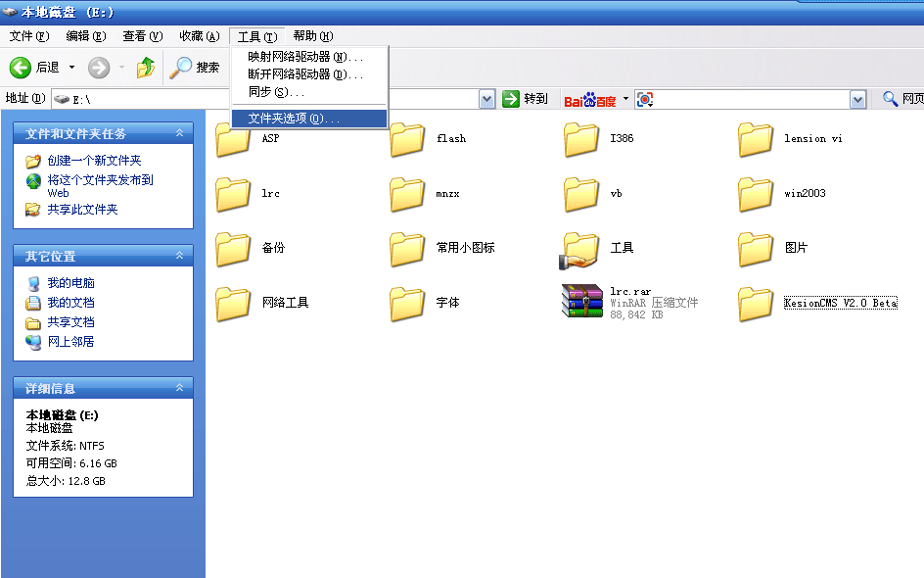Open 我的电脑 from other places
Screen dimensions: 924x578
click(x=70, y=283)
